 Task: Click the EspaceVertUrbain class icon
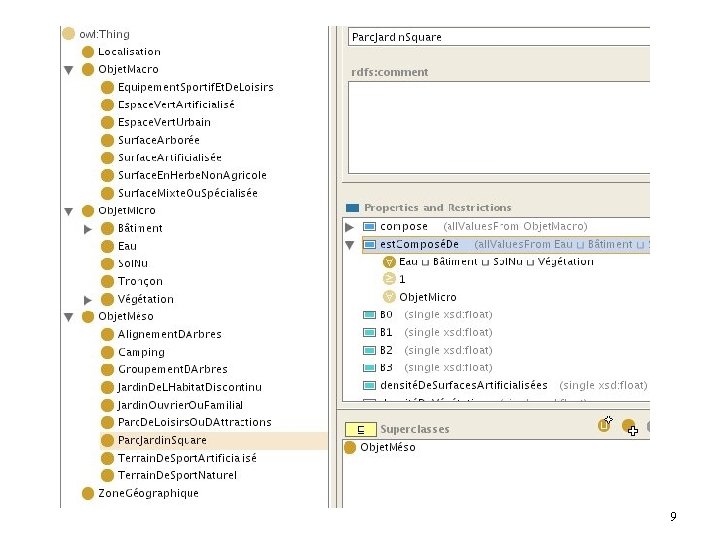pyautogui.click(x=107, y=123)
